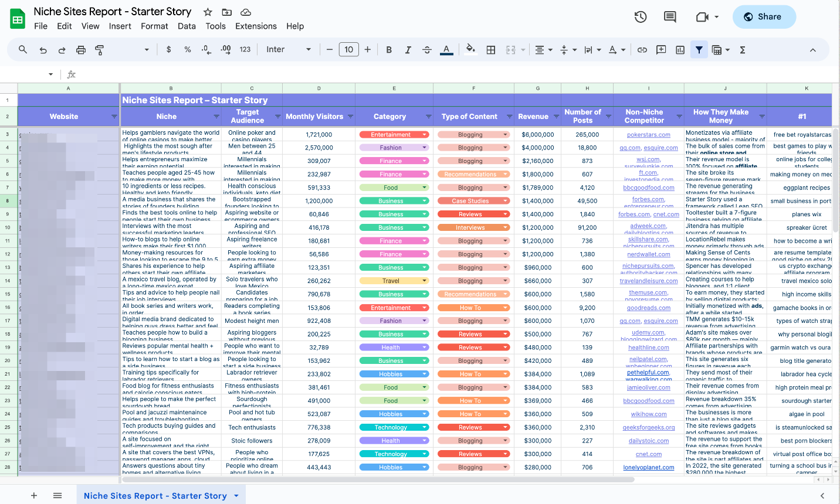
Task: Open the search menus magnifier icon
Action: [23, 50]
